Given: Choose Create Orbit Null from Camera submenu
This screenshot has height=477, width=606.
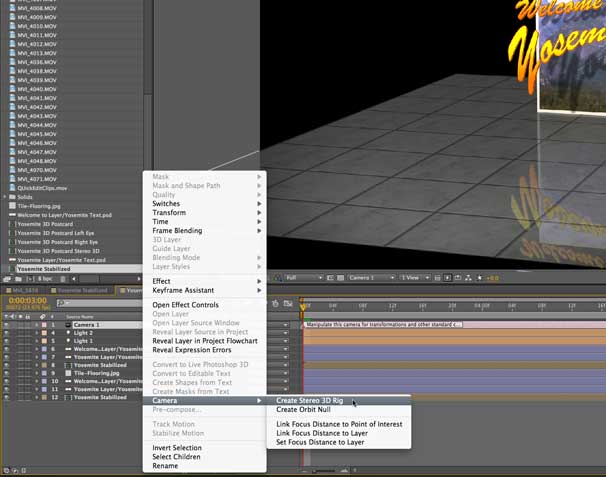Looking at the screenshot, I should pyautogui.click(x=303, y=410).
